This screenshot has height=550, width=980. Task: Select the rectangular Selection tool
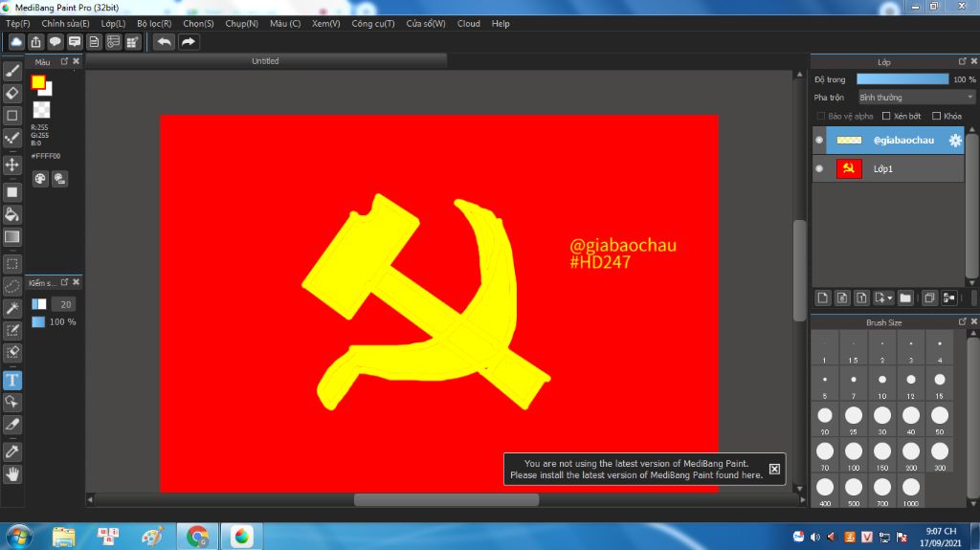(x=11, y=264)
